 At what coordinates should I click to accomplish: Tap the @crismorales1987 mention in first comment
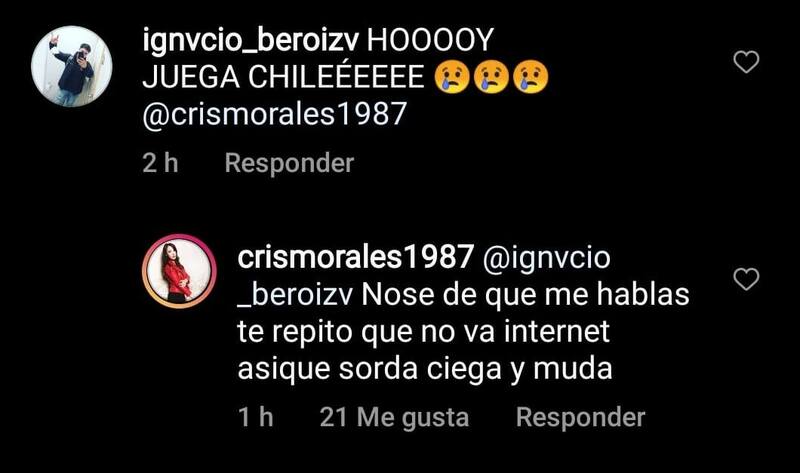[x=274, y=114]
